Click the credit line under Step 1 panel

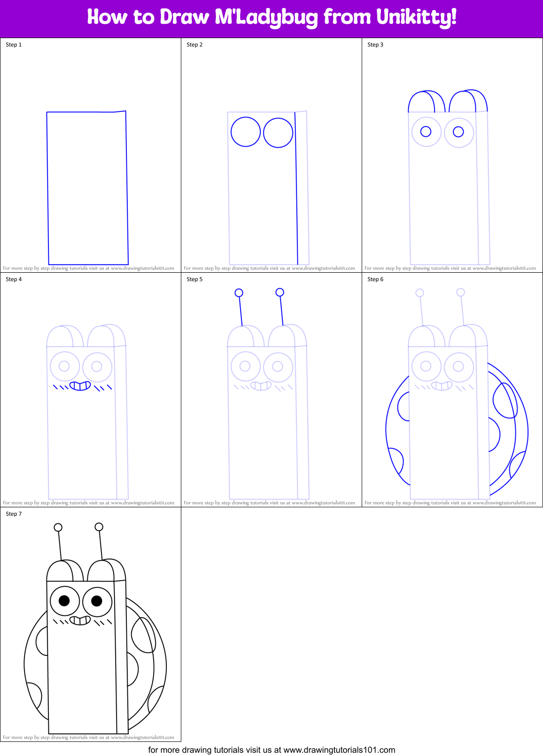tap(88, 268)
